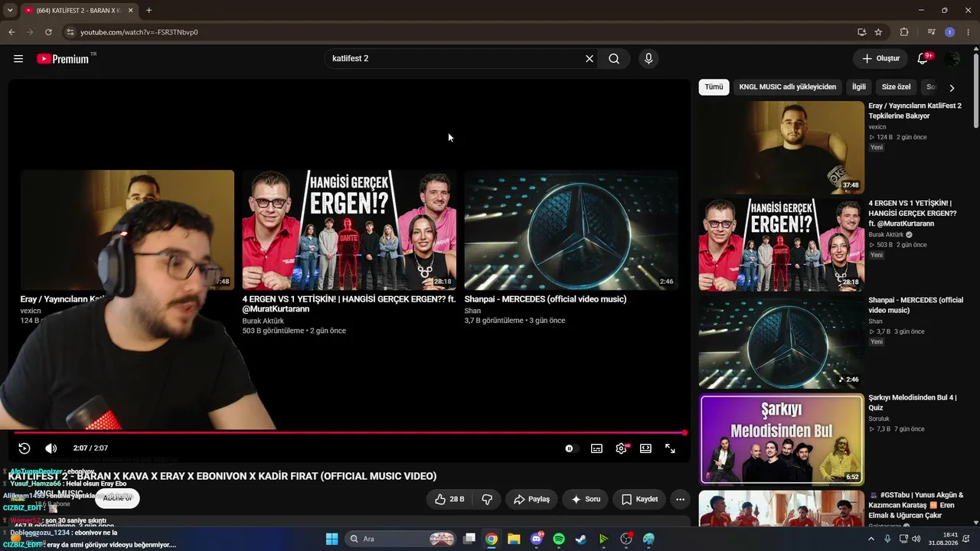Image resolution: width=980 pixels, height=551 pixels.
Task: Open the #GSTabu Yunus Akgün video title
Action: (x=917, y=505)
